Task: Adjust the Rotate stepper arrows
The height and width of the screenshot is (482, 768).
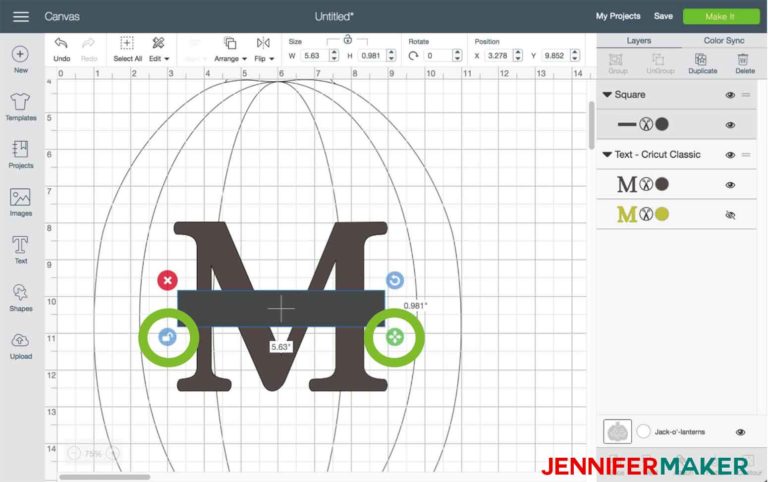Action: (x=457, y=55)
